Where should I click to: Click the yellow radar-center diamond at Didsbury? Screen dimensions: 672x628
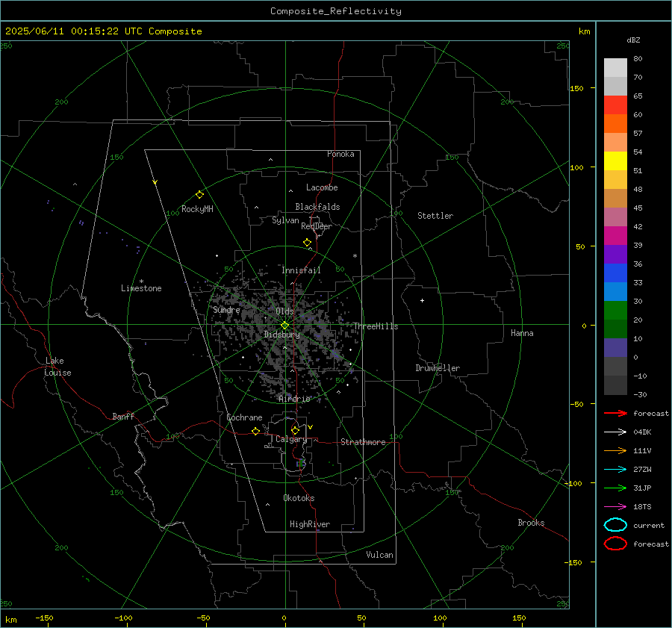284,326
